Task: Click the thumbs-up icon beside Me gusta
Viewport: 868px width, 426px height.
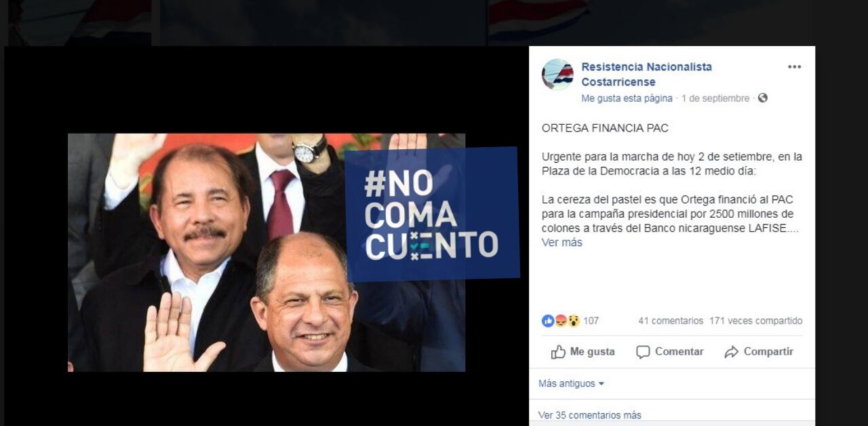Action: pyautogui.click(x=558, y=352)
